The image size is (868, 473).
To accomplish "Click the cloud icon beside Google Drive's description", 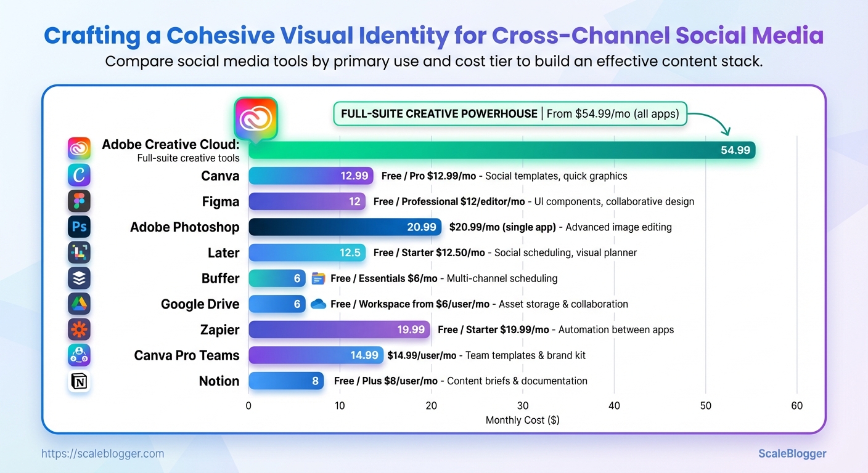I will [x=318, y=304].
